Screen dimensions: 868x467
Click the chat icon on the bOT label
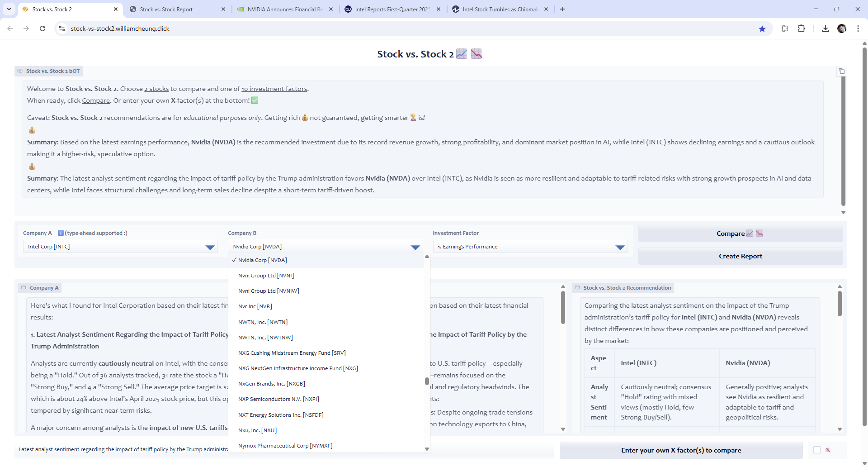point(20,71)
